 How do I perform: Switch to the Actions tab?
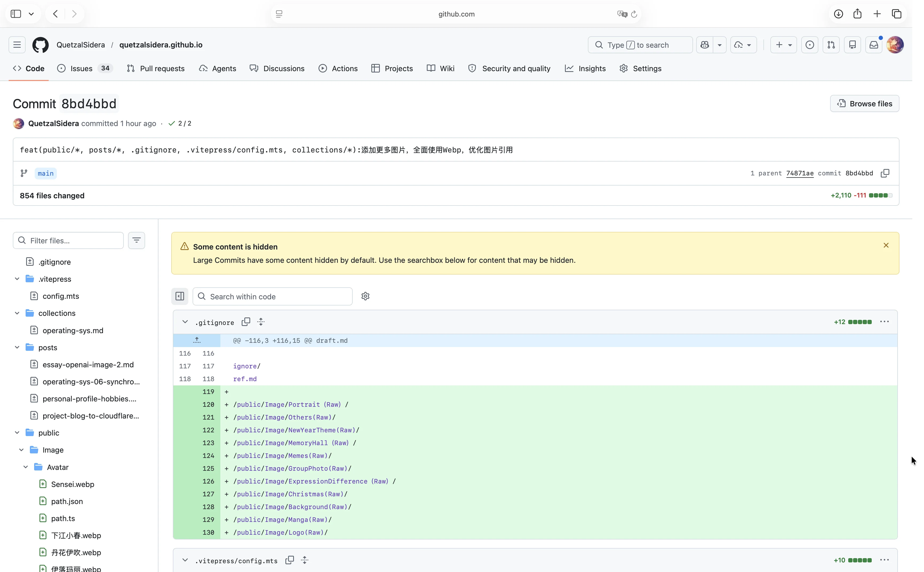pos(338,69)
